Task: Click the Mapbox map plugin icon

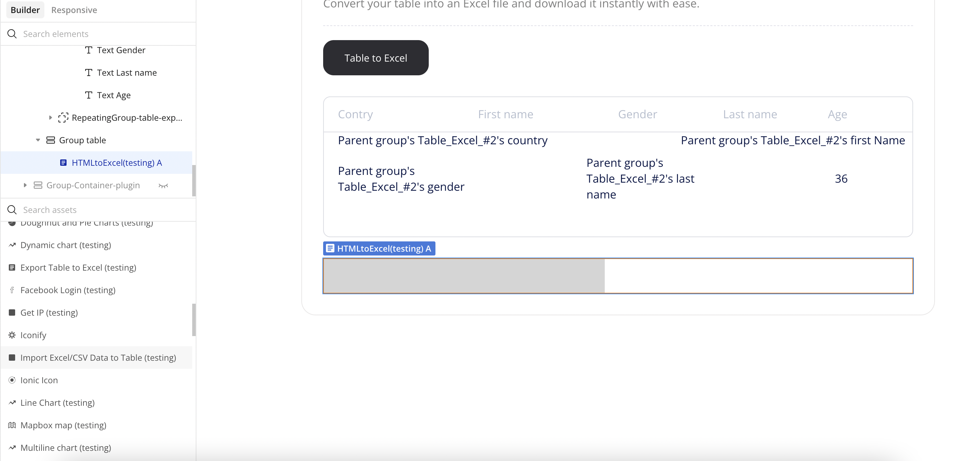Action: 12,425
